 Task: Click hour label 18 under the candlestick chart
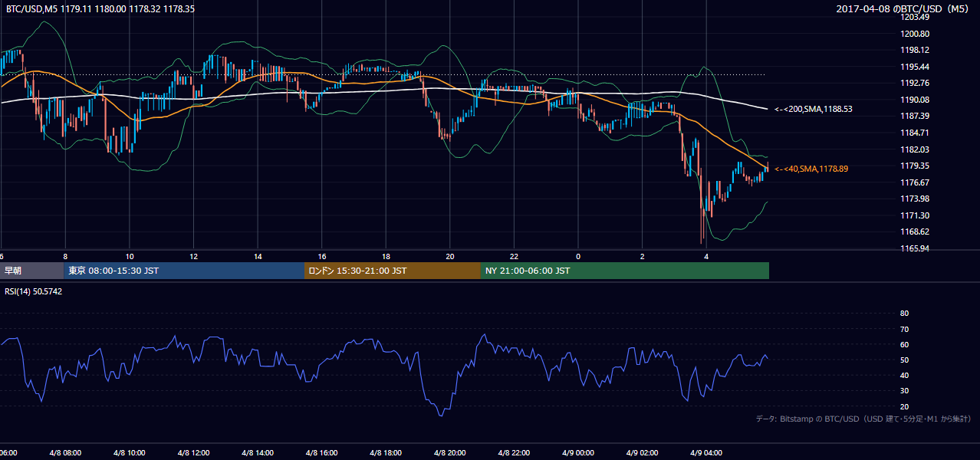pyautogui.click(x=386, y=256)
